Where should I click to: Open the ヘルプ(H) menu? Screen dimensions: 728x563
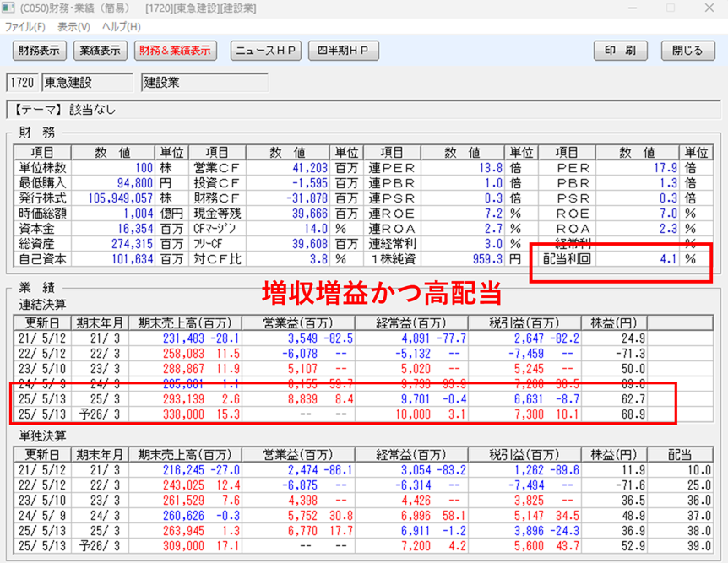point(121,26)
